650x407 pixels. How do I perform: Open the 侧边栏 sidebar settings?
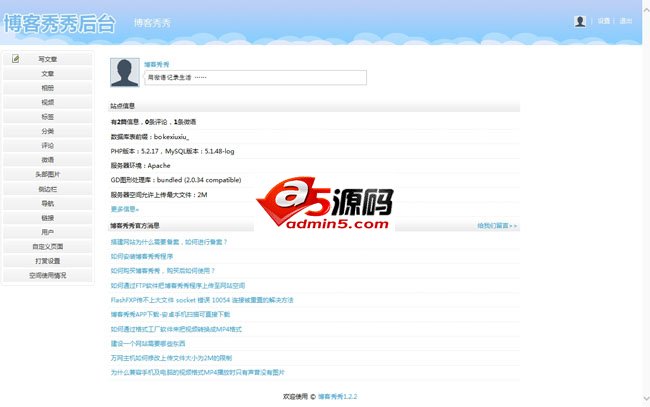click(48, 189)
